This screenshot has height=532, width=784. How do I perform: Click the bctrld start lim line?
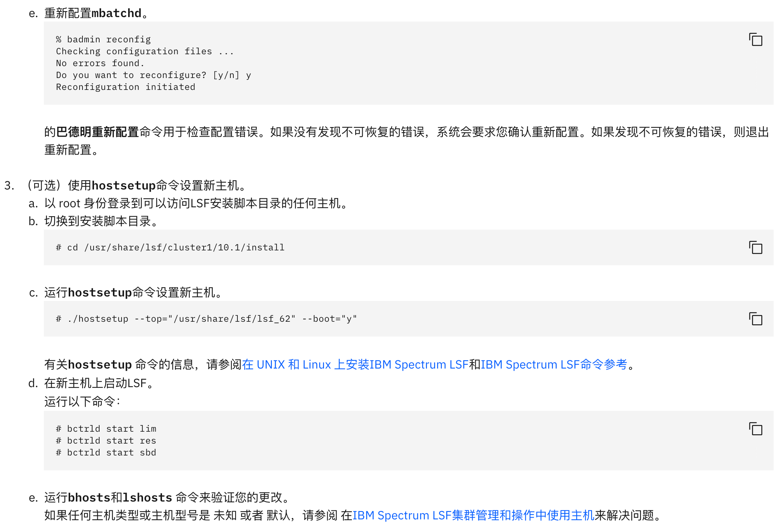click(106, 429)
